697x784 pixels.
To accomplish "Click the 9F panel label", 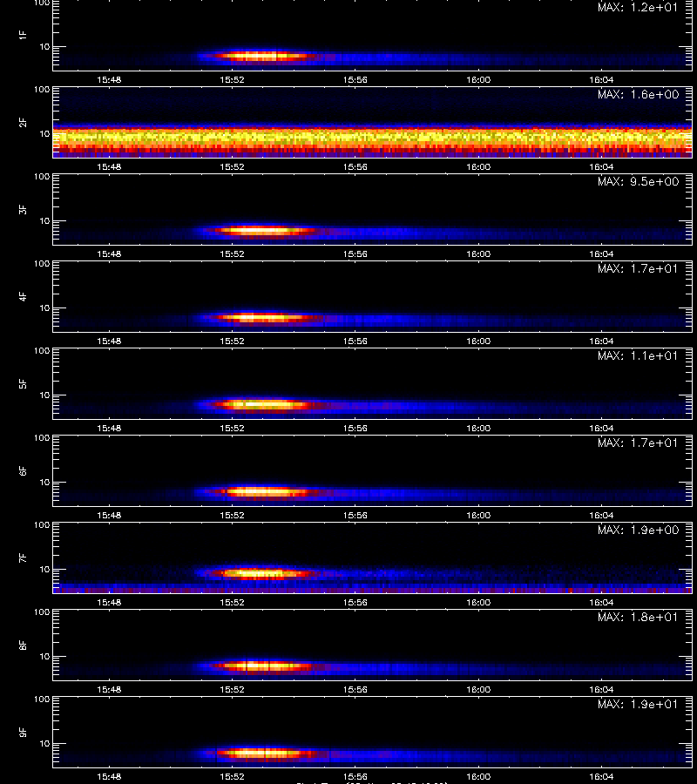I will [23, 732].
